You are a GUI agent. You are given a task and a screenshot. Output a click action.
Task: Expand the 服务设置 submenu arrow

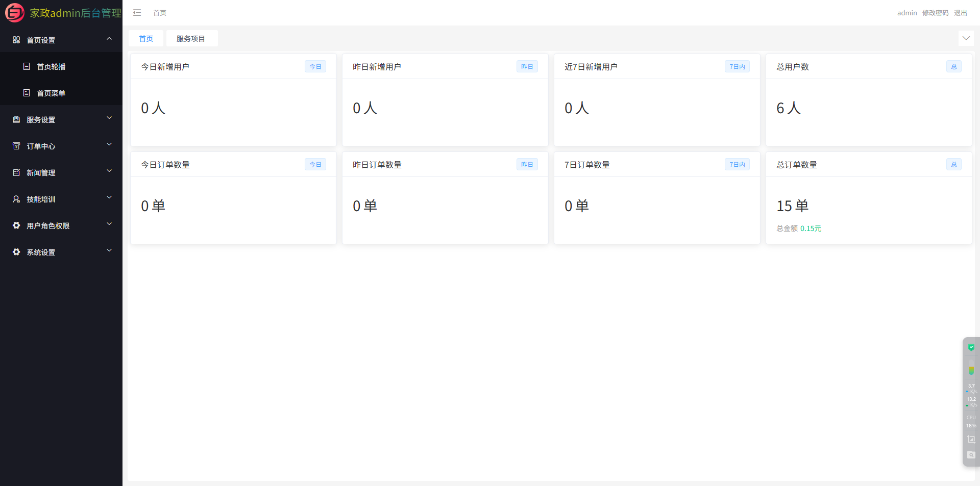click(109, 118)
